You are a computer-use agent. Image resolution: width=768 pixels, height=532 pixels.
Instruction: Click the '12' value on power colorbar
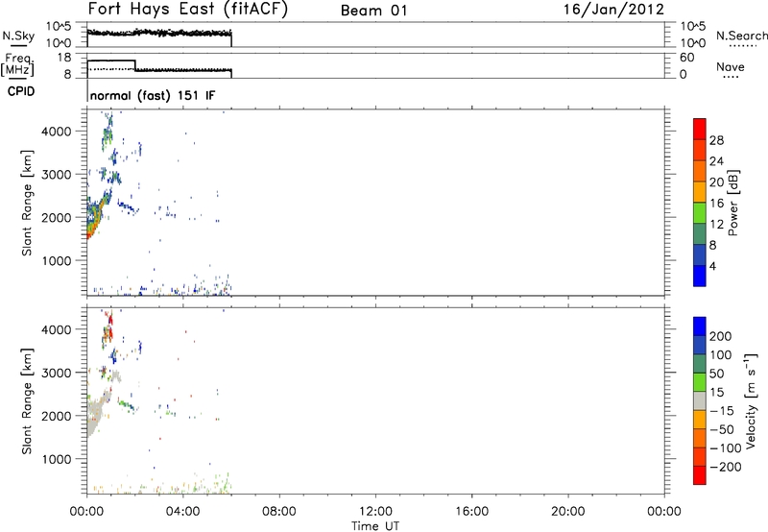pyautogui.click(x=716, y=225)
